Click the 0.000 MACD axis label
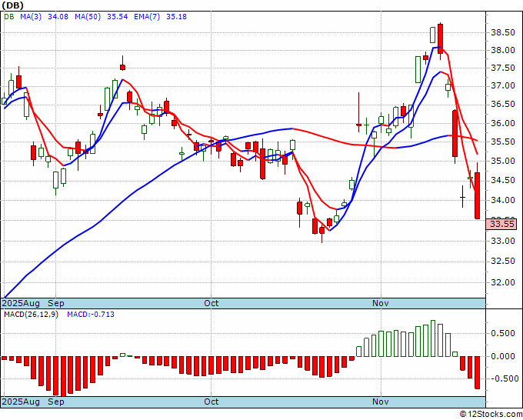This screenshot has width=523, height=420. tap(503, 356)
